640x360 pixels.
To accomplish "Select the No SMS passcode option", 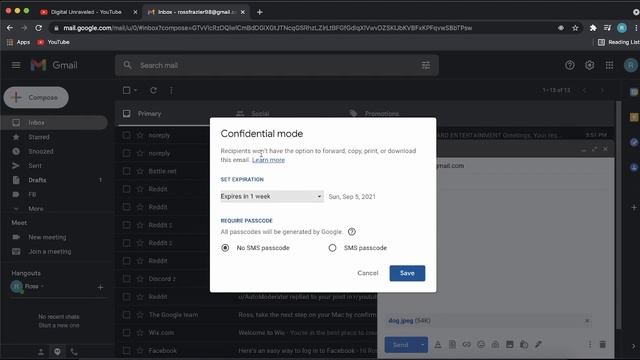I will point(225,248).
